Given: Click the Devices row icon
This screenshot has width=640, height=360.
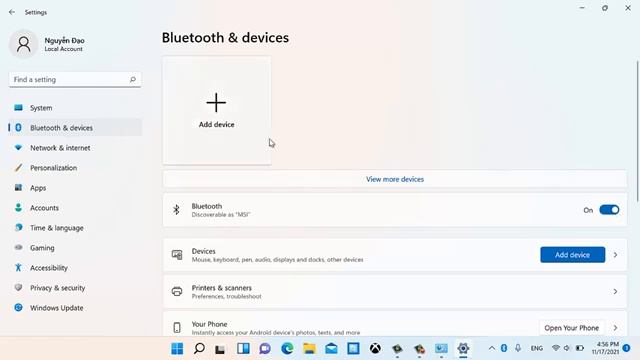Looking at the screenshot, I should [x=177, y=255].
